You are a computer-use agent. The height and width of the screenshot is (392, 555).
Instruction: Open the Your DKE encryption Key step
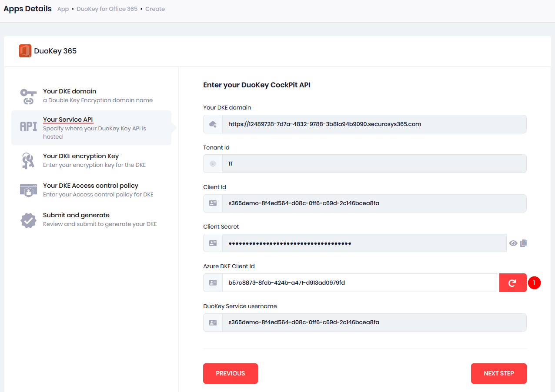coord(91,160)
